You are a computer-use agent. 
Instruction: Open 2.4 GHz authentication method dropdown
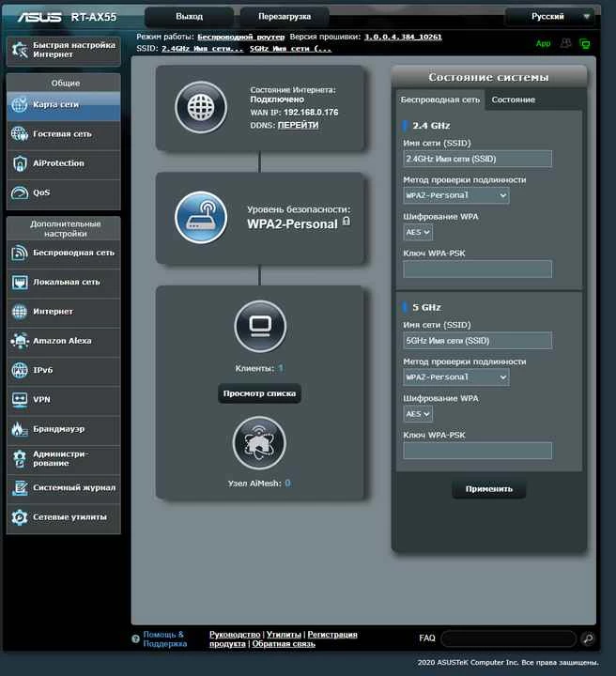(456, 195)
